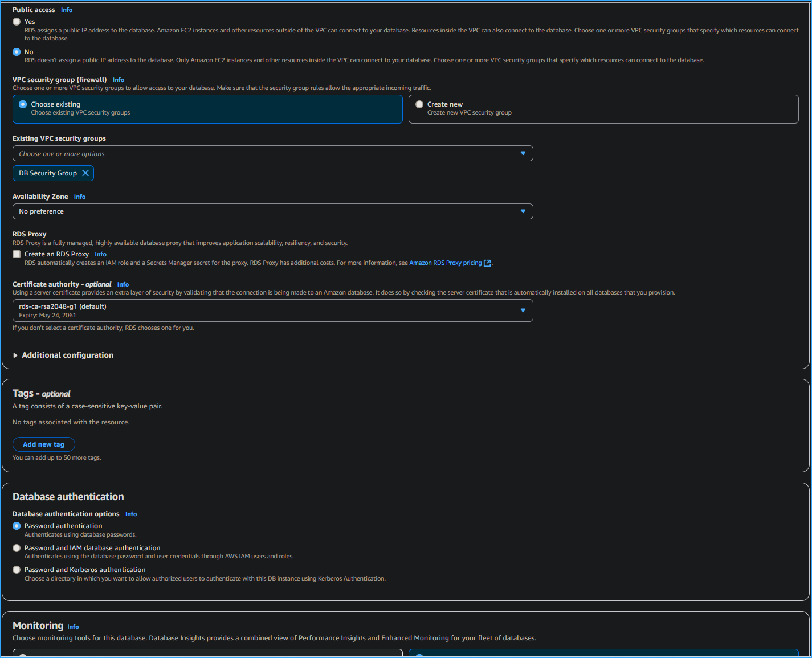Open Info help next to Public access
Screen dimensions: 812x658
click(67, 10)
